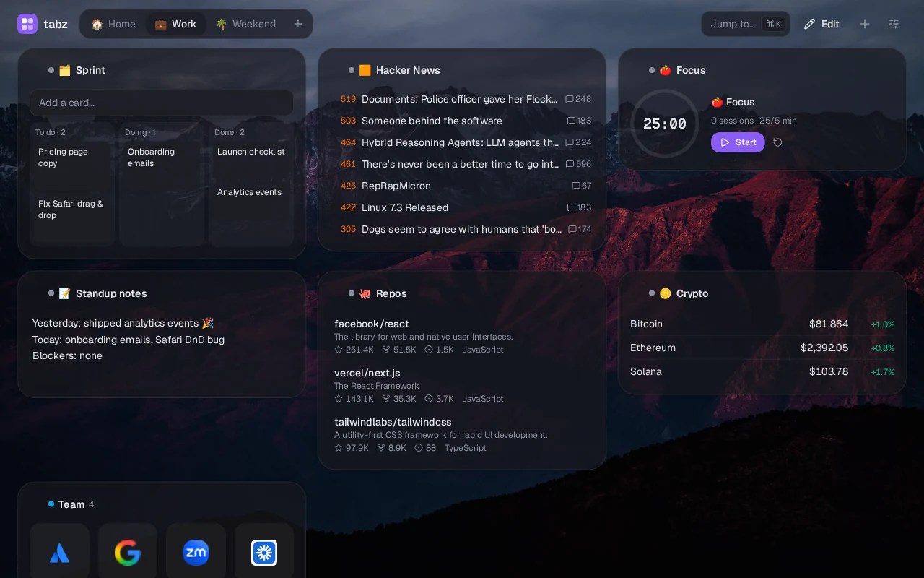Open the Jump to search box

tap(746, 24)
